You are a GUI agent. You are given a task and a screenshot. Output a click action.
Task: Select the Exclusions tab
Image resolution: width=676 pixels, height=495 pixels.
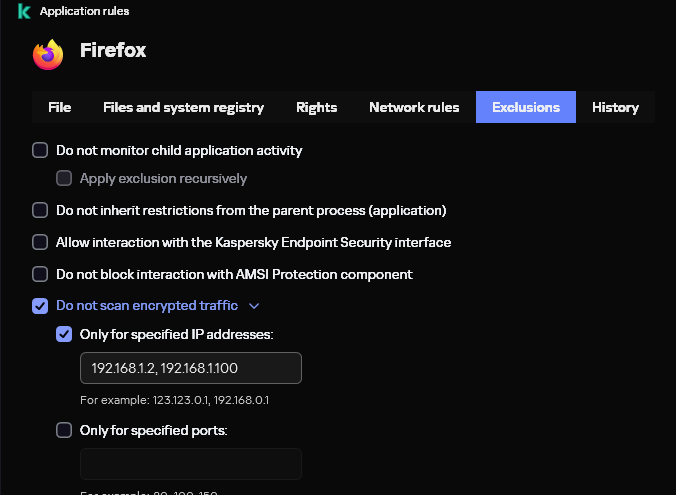[526, 107]
